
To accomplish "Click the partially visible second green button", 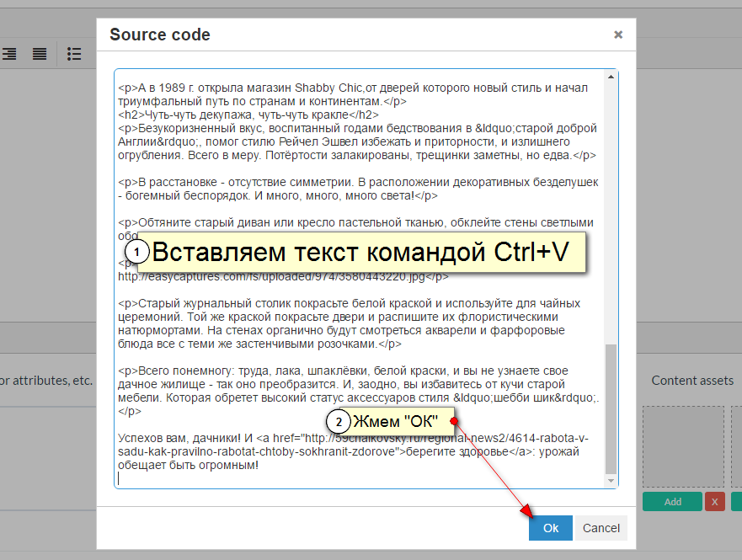I will click(736, 502).
